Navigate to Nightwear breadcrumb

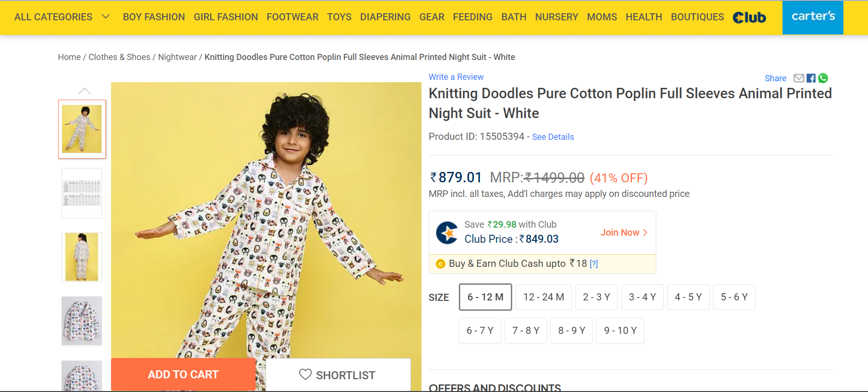coord(177,57)
